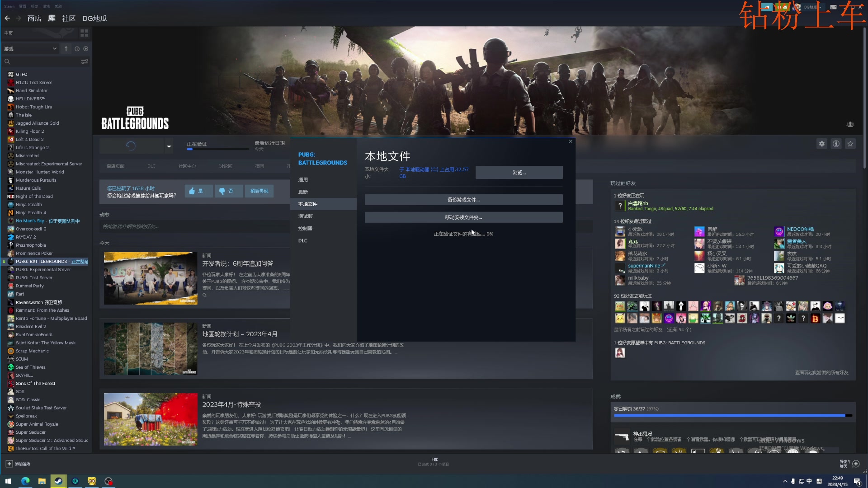Open advanced library filter settings icon
868x488 pixels.
pos(85,61)
